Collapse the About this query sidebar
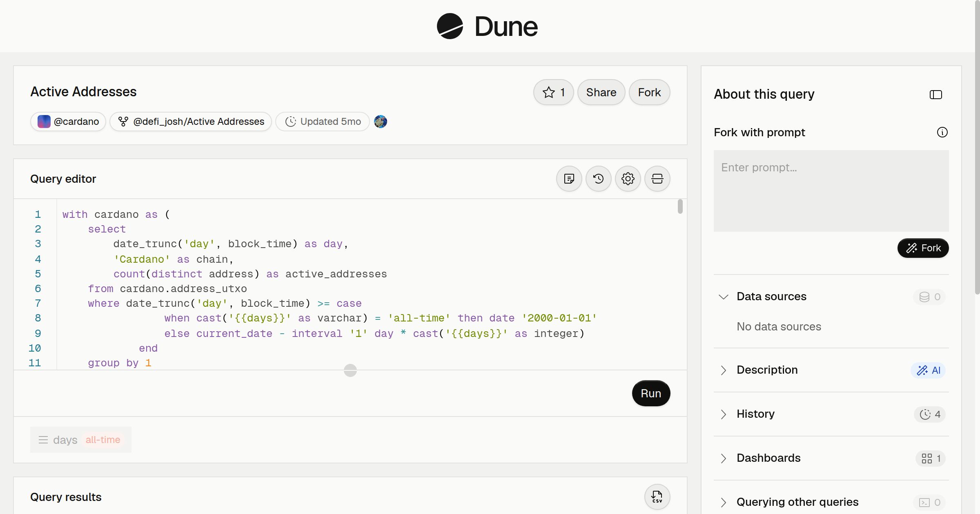This screenshot has width=980, height=514. click(x=935, y=95)
